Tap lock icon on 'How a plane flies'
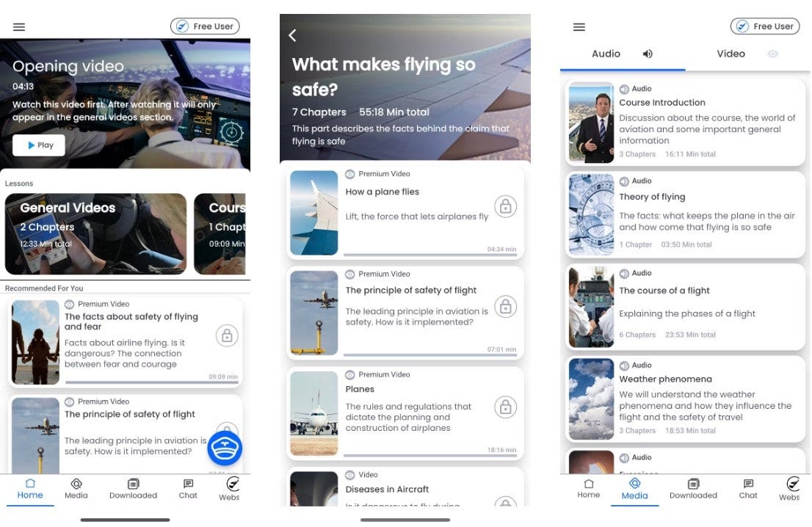812x527 pixels. coord(505,206)
